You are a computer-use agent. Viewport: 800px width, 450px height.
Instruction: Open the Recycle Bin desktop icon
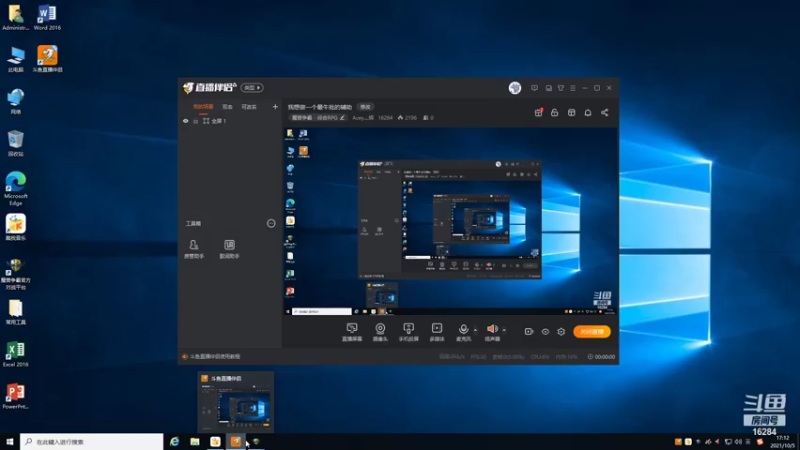pyautogui.click(x=16, y=143)
